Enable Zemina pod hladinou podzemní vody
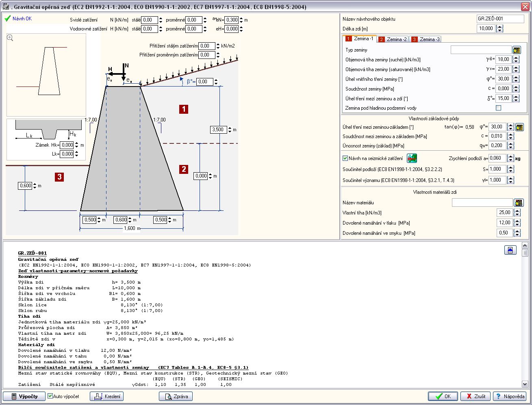 coord(499,108)
